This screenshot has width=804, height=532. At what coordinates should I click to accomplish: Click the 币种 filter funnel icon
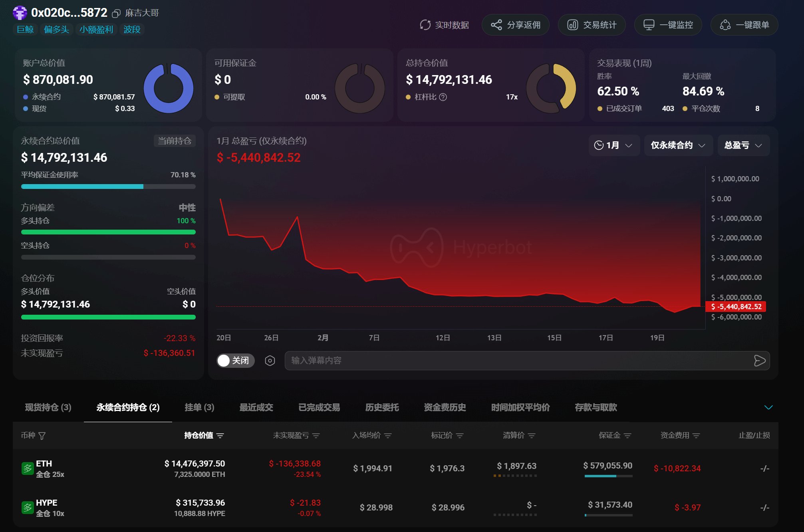pyautogui.click(x=42, y=436)
